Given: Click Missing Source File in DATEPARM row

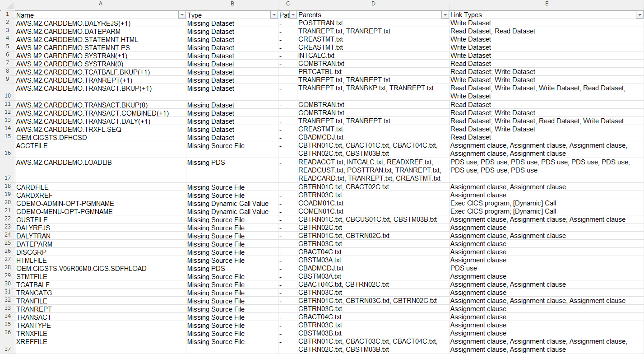Looking at the screenshot, I should pyautogui.click(x=232, y=244).
